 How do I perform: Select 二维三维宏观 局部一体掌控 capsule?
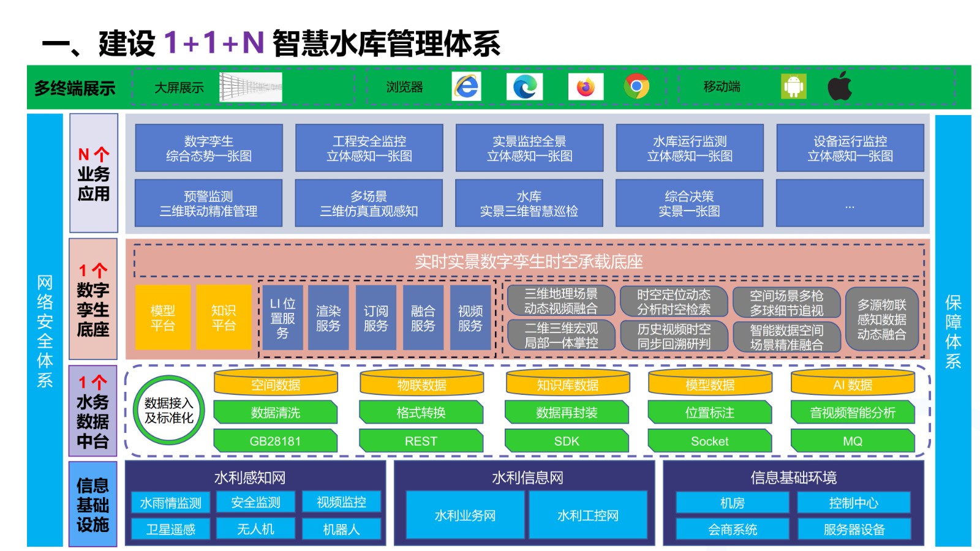click(561, 335)
